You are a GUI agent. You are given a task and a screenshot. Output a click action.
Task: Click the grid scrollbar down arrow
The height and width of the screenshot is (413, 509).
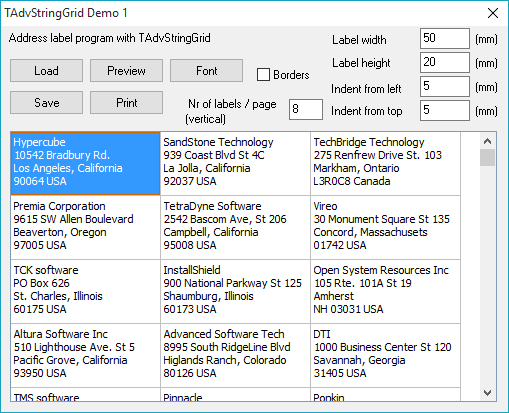487,393
